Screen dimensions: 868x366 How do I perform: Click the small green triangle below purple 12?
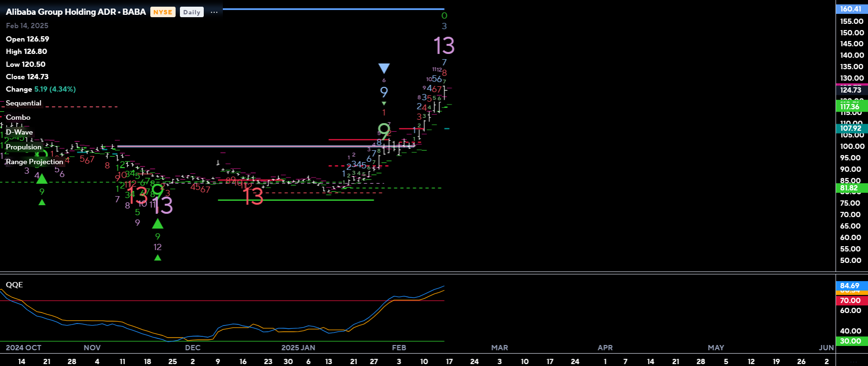coord(157,258)
